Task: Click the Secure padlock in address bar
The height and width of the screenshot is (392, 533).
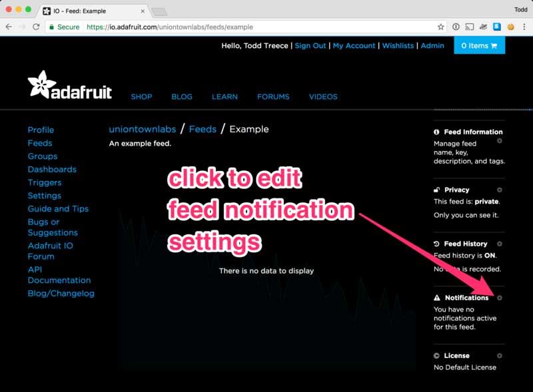Action: click(x=53, y=27)
